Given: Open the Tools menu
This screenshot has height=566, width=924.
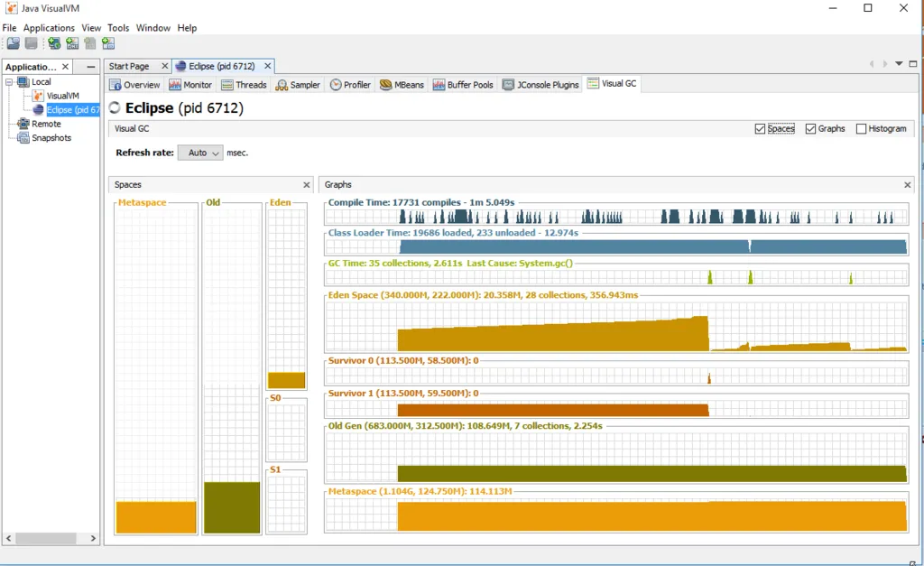Looking at the screenshot, I should coord(118,28).
